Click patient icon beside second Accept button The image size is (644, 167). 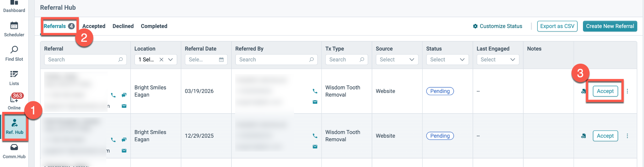pyautogui.click(x=584, y=136)
